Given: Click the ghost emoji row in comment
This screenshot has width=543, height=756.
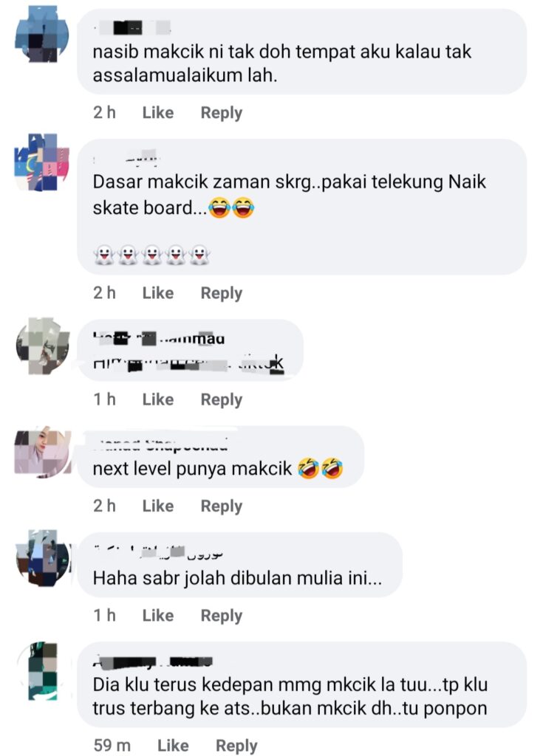Looking at the screenshot, I should [x=151, y=255].
